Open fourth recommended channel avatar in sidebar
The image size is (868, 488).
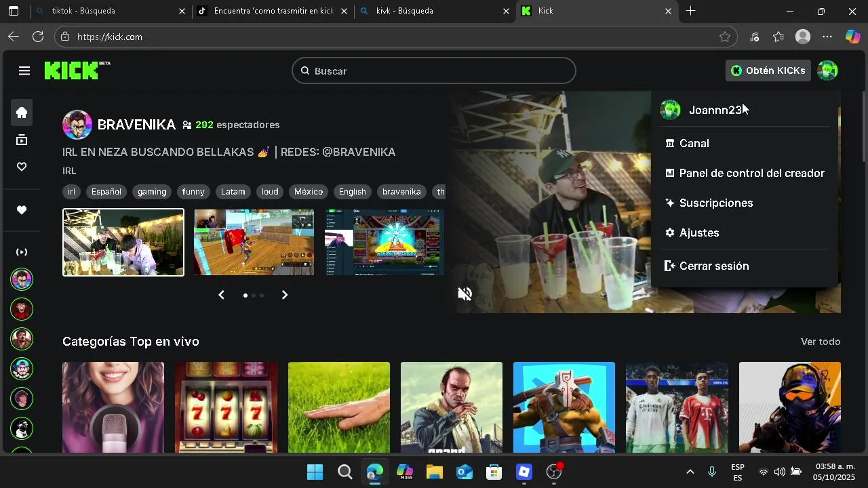coord(22,369)
